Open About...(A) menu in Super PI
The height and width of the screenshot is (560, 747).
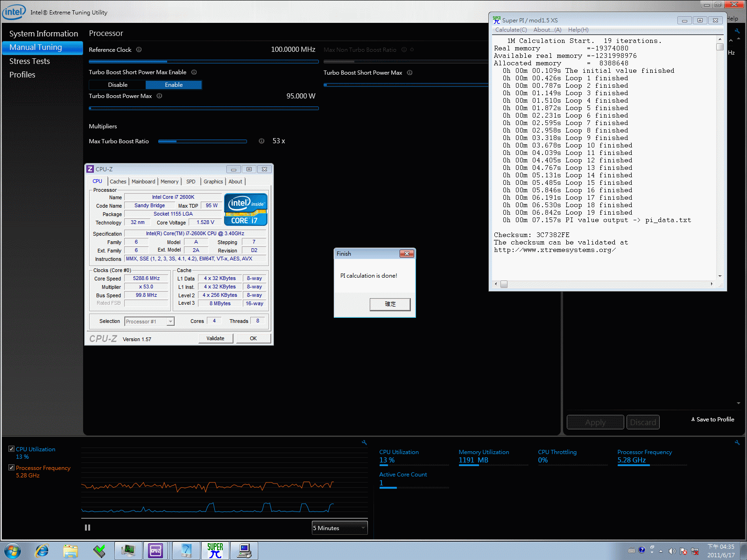(547, 30)
